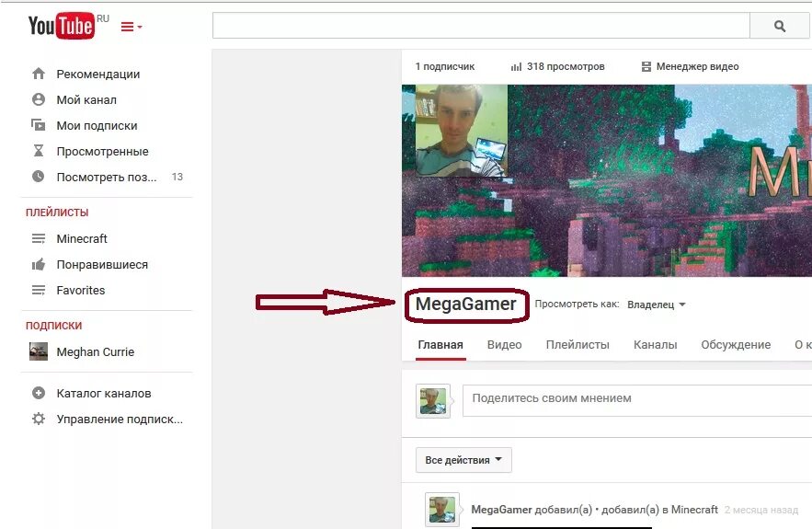The image size is (812, 529).
Task: Switch to the Плейлисты tab
Action: (x=578, y=345)
